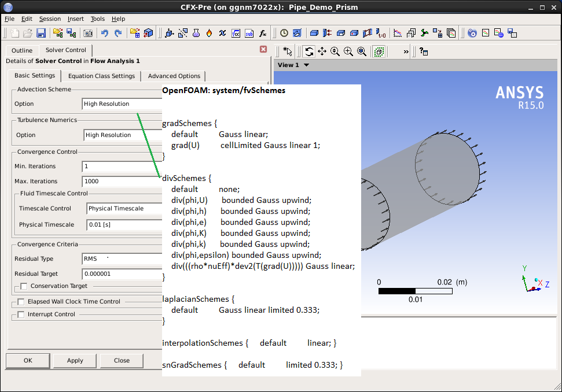Click the Coordinate Frame cube-with-axes icon
The image size is (562, 392).
[x=170, y=34]
